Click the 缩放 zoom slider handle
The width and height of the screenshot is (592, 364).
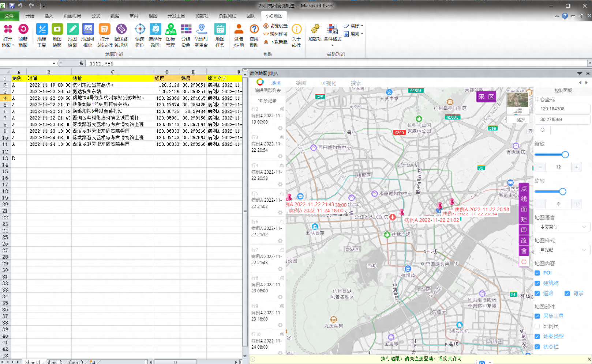click(565, 155)
